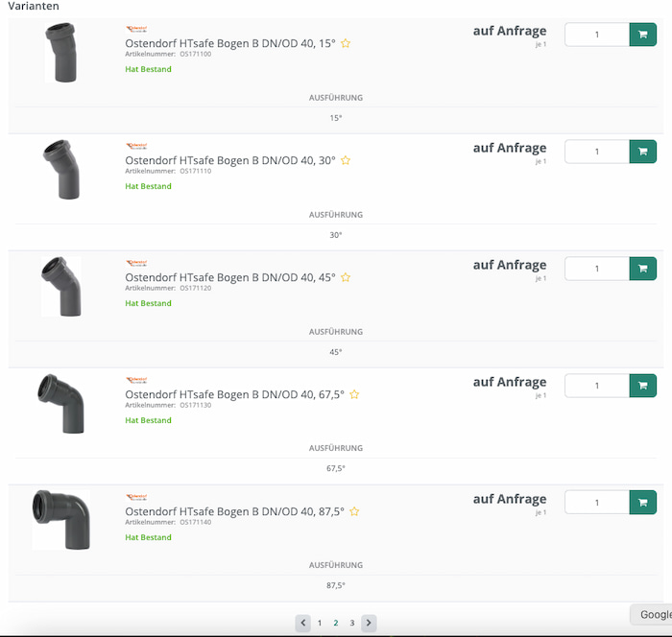Focus quantity input for 67,5° Bogen
672x637 pixels.
(596, 386)
